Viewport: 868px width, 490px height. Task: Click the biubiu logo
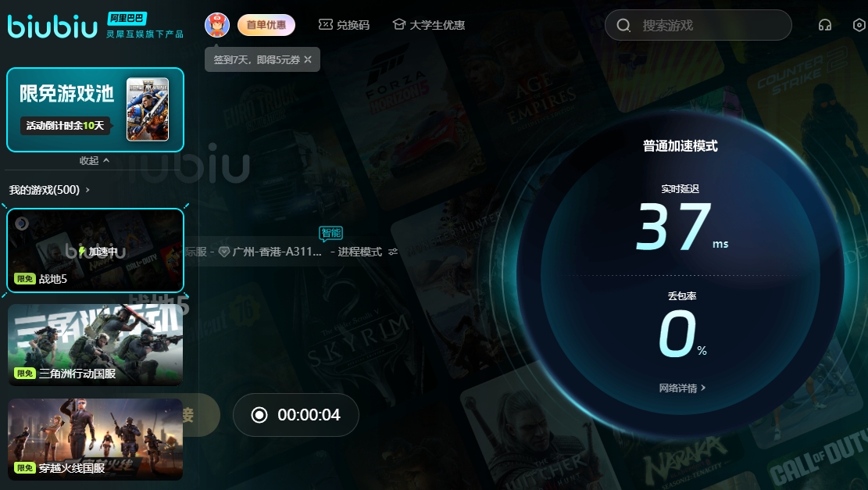[52, 26]
